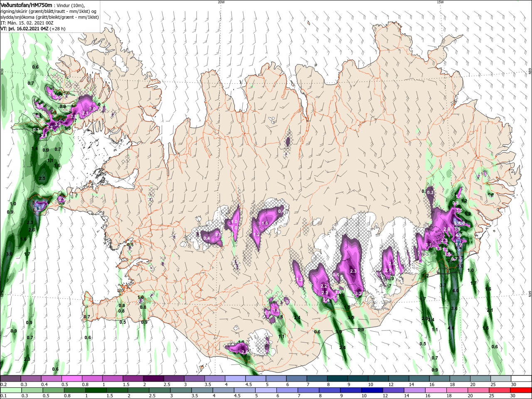Viewport: 532px width, 399px height.
Task: Click the 2.6 rainfall value west of Iceland
Action: (x=31, y=230)
